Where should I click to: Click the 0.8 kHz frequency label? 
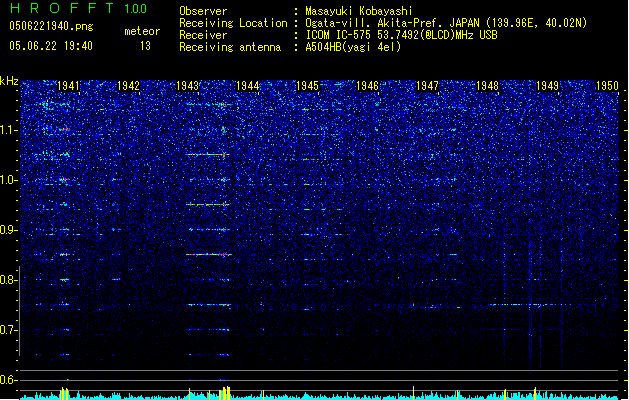click(8, 280)
